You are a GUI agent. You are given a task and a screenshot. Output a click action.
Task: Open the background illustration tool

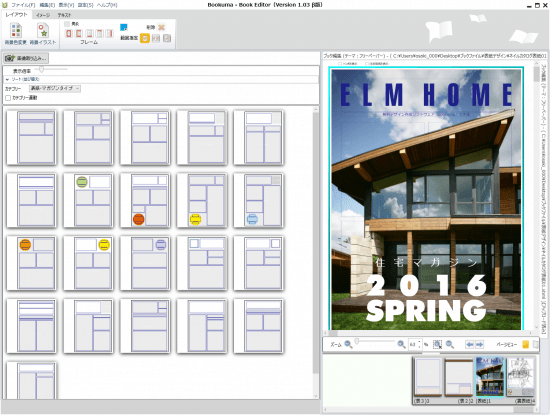coord(43,34)
